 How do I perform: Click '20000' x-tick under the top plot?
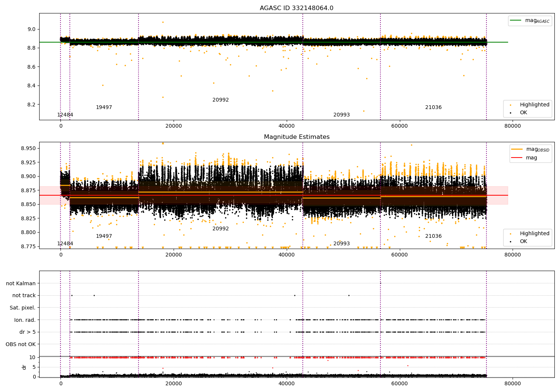click(174, 126)
